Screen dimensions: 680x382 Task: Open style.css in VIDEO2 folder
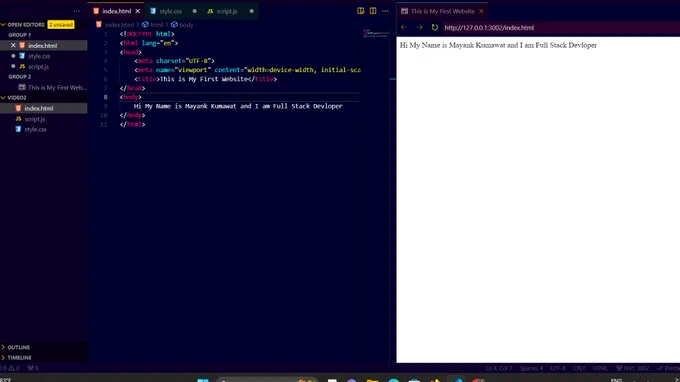point(35,129)
